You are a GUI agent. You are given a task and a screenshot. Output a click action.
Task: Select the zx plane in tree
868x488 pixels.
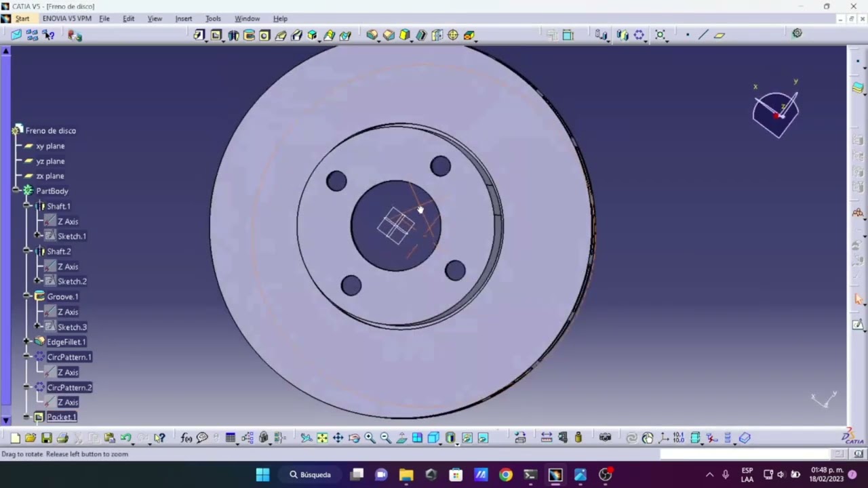point(50,176)
